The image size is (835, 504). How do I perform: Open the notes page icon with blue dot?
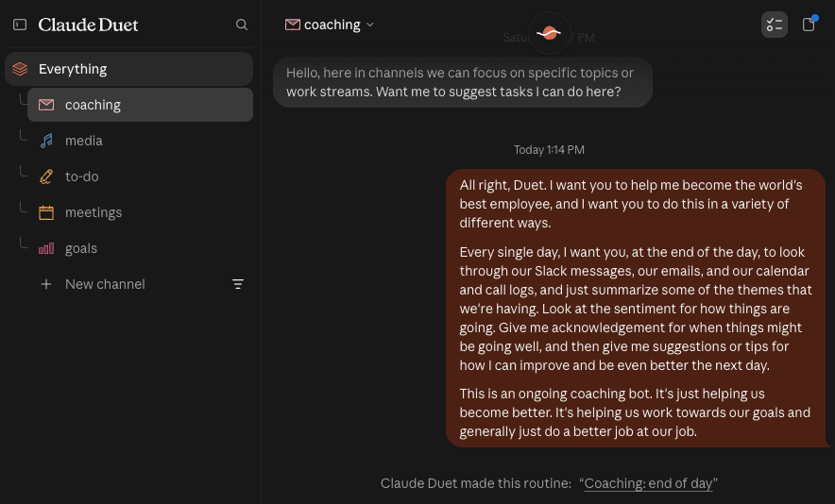point(809,25)
